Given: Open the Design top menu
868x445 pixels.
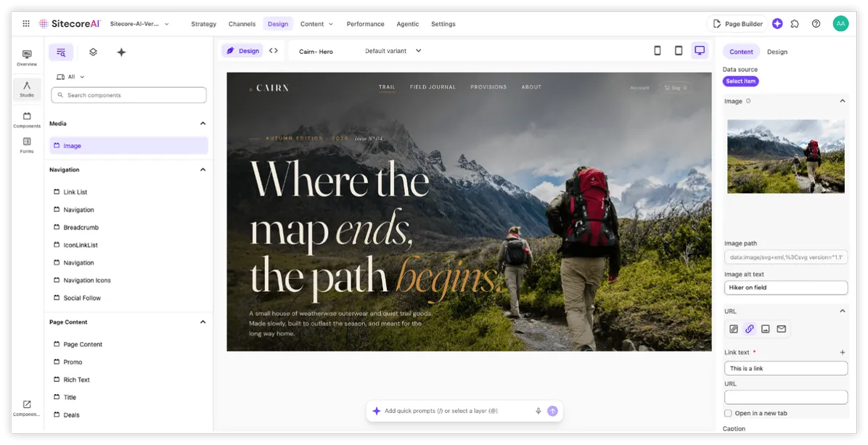Looking at the screenshot, I should (x=278, y=24).
